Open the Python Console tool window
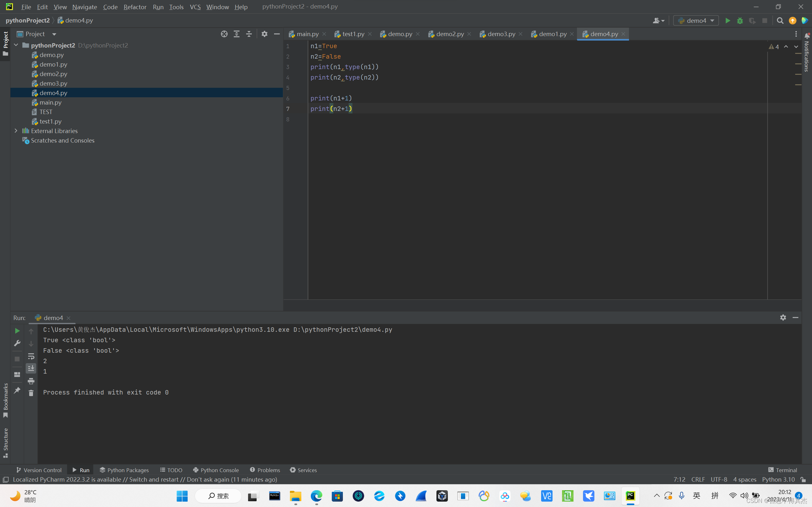The image size is (812, 507). 216,470
